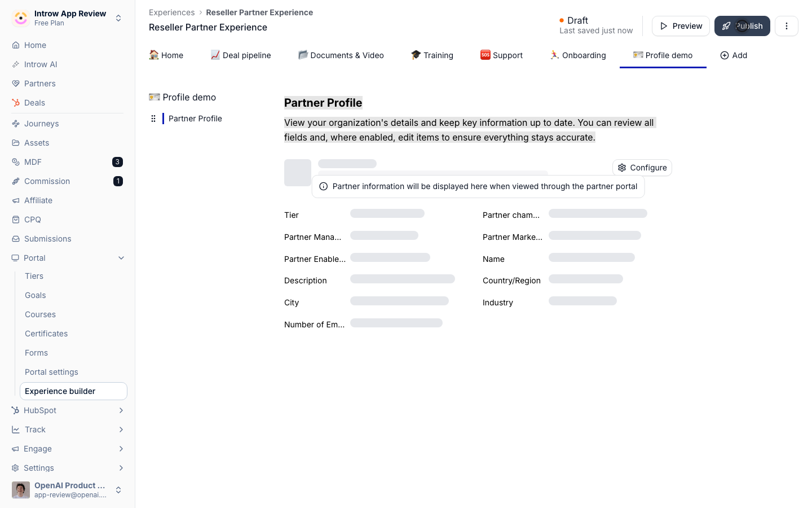Screen dimensions: 812x508
Task: Click the CPQ icon in sidebar
Action: [x=16, y=220]
